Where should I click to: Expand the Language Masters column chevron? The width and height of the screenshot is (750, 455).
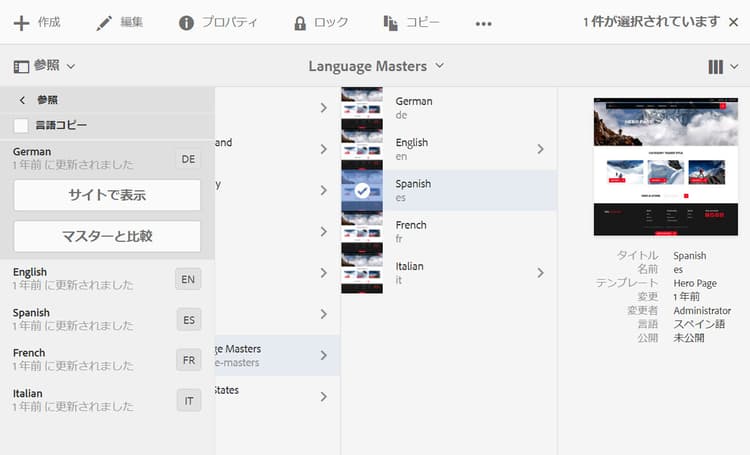[x=324, y=355]
